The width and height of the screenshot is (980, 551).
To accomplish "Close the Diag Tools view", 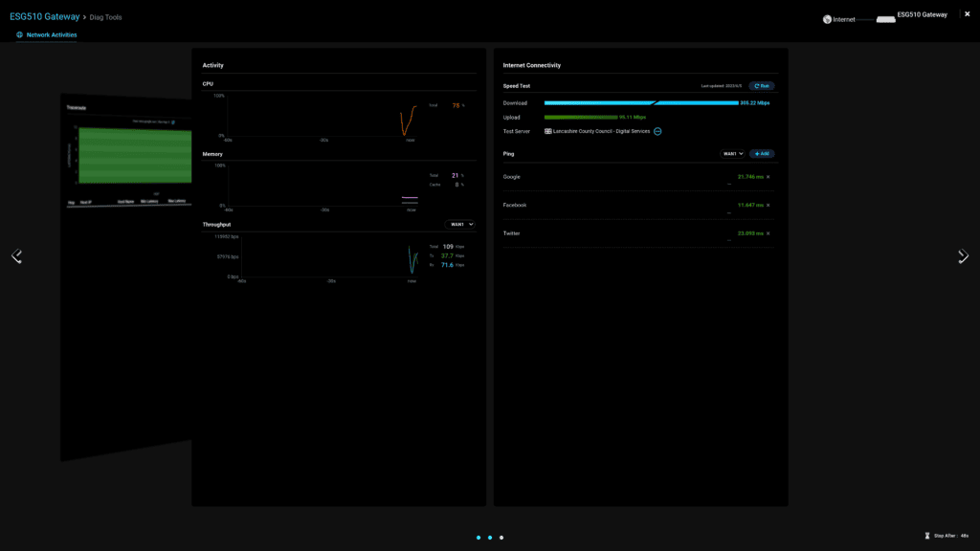I will 967,14.
